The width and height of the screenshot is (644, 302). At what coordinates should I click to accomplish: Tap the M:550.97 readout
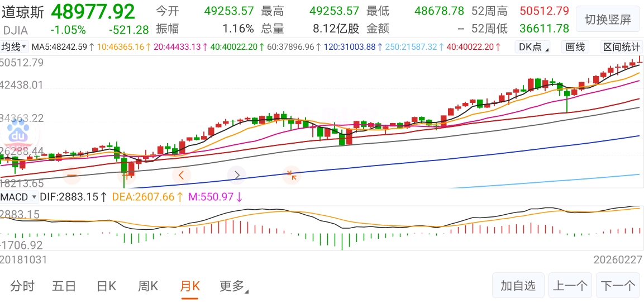pos(216,197)
